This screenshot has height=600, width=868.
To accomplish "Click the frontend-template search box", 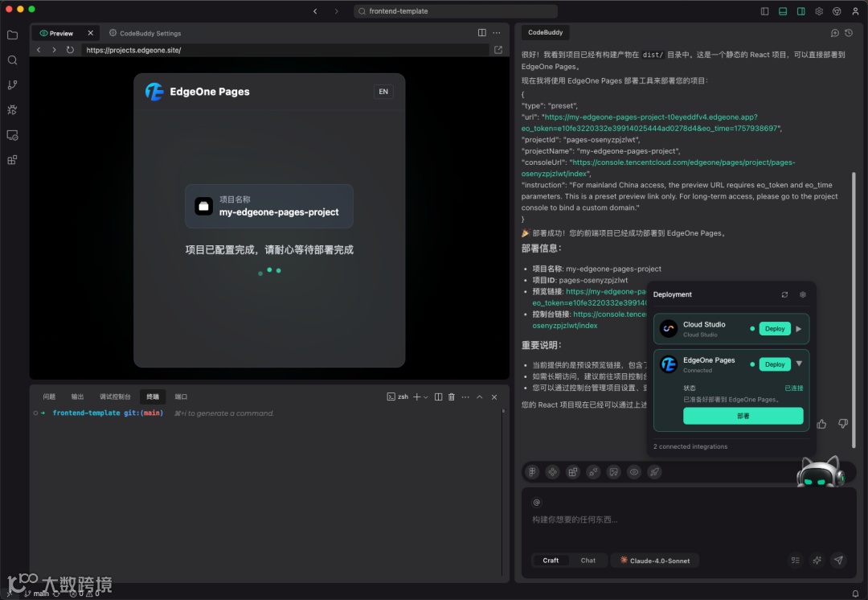I will click(x=456, y=11).
